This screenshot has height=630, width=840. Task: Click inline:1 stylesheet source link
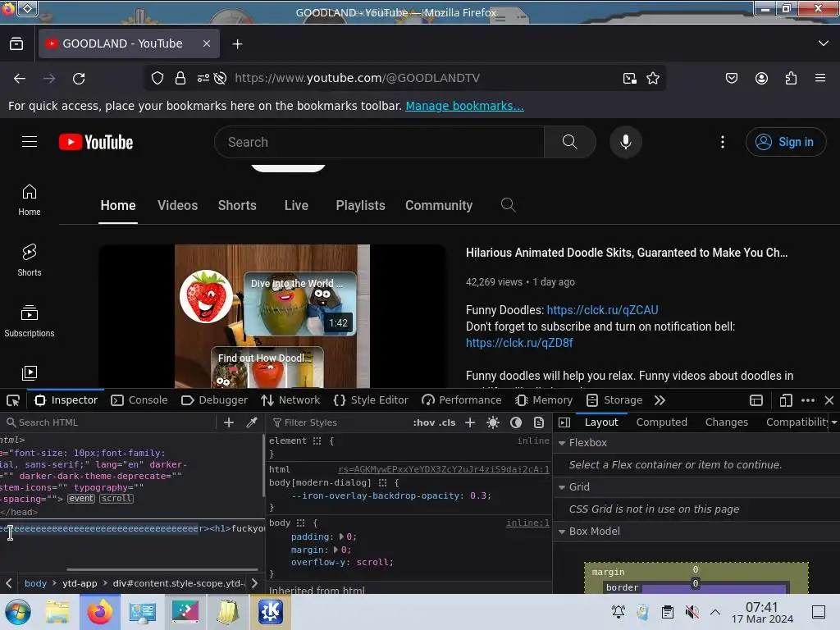[x=527, y=523]
